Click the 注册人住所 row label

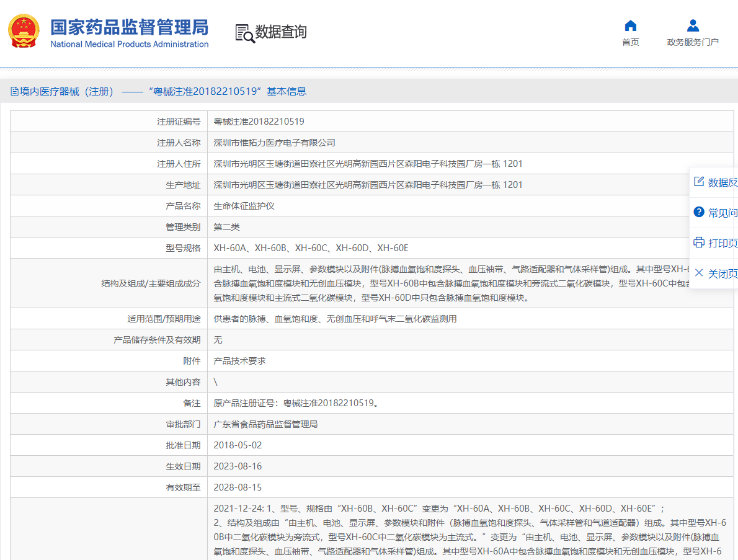coord(179,164)
